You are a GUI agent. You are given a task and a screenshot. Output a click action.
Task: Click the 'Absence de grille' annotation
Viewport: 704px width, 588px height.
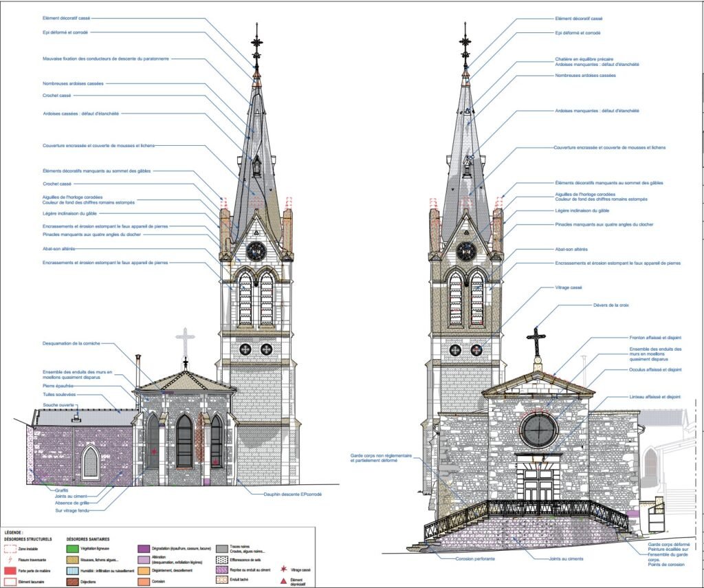[x=71, y=503]
